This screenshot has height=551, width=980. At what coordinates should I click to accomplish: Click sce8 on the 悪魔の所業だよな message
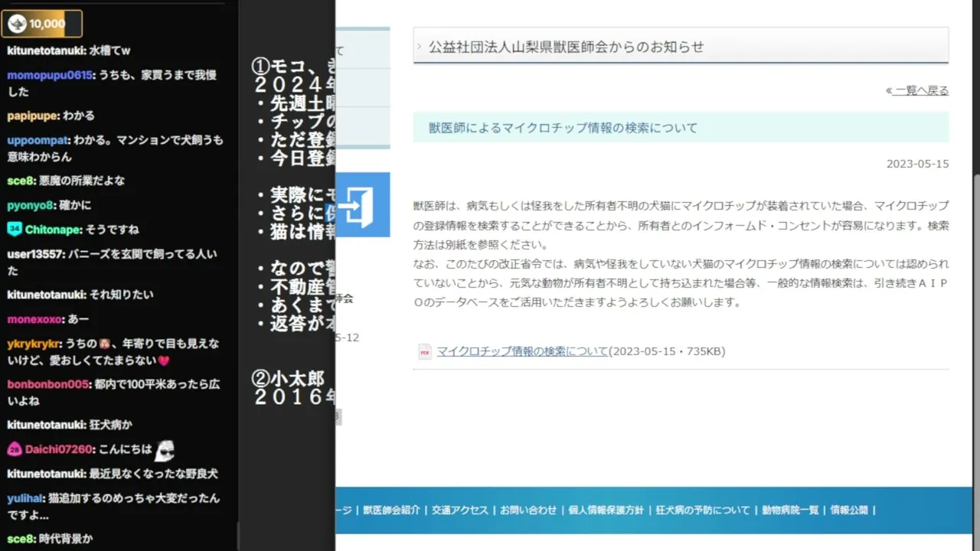pyautogui.click(x=21, y=181)
